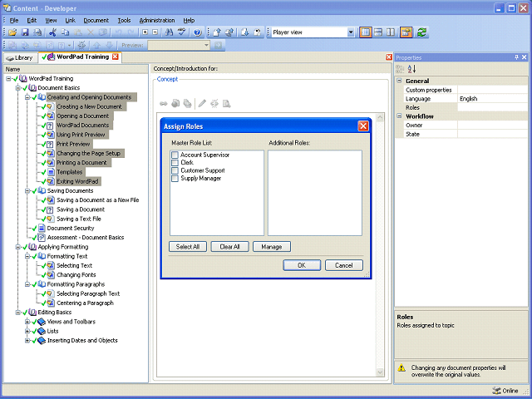The height and width of the screenshot is (399, 532).
Task: Collapse Creating and Opening Documents node
Action: (27, 97)
